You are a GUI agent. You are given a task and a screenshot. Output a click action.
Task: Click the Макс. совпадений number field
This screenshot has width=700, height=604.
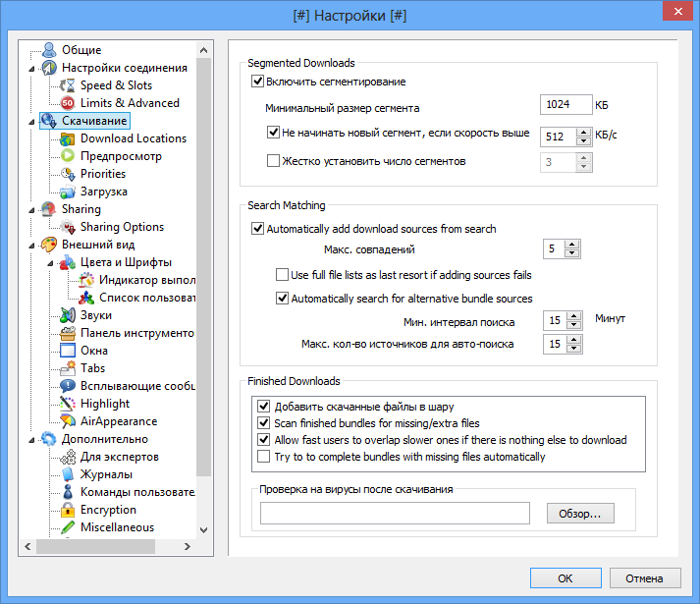[x=554, y=248]
